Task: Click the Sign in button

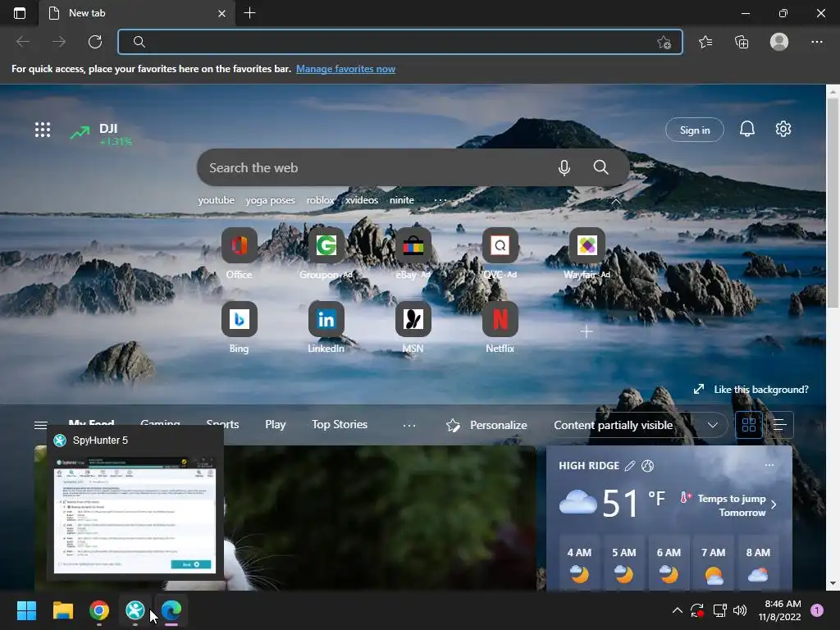Action: click(x=694, y=130)
